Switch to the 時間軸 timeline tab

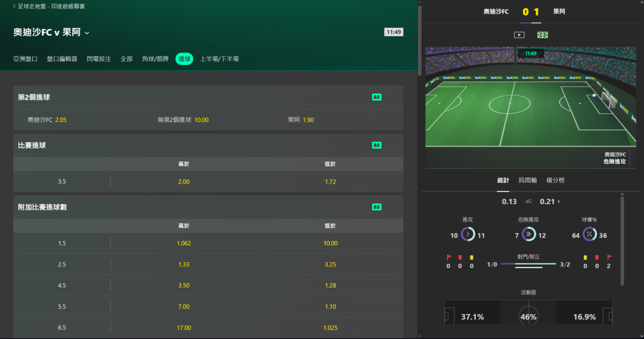click(528, 180)
